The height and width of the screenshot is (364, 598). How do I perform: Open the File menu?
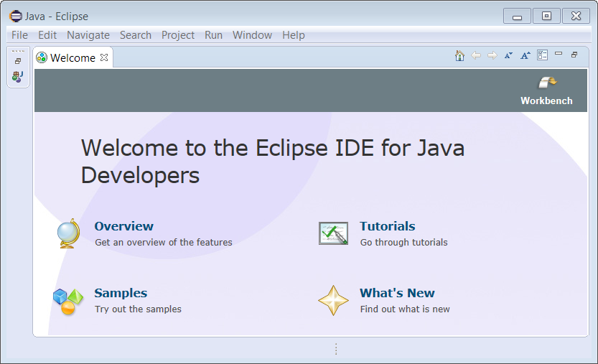tap(19, 35)
